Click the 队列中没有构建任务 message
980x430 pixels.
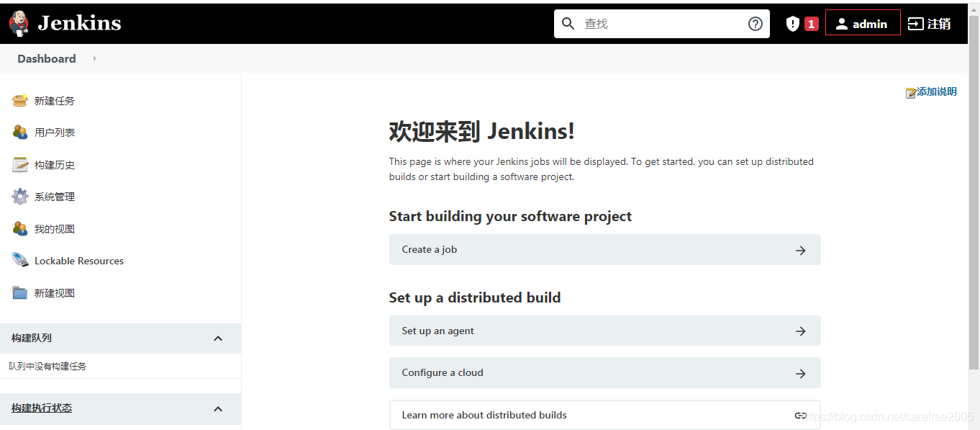[x=47, y=366]
